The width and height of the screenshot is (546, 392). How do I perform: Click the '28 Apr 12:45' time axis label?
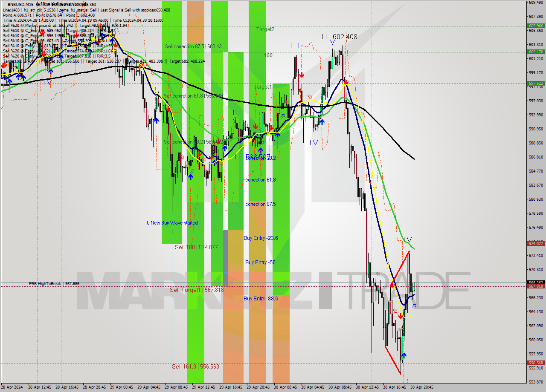click(x=40, y=387)
